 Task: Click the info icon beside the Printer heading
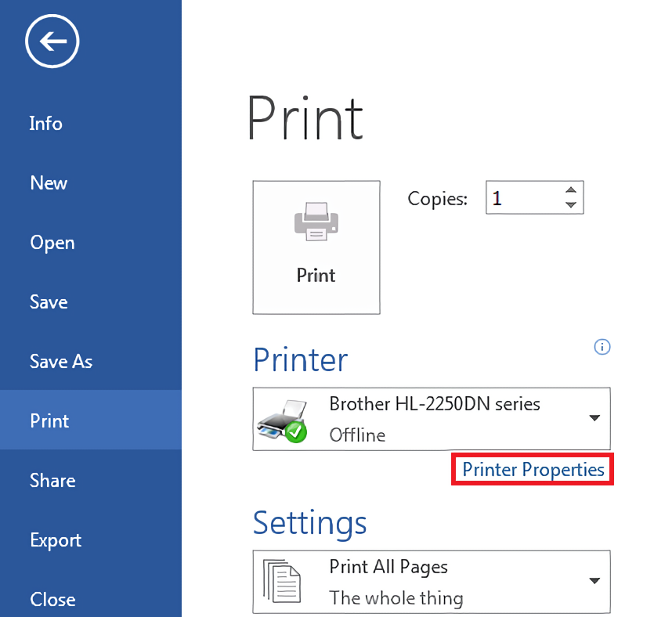point(602,347)
